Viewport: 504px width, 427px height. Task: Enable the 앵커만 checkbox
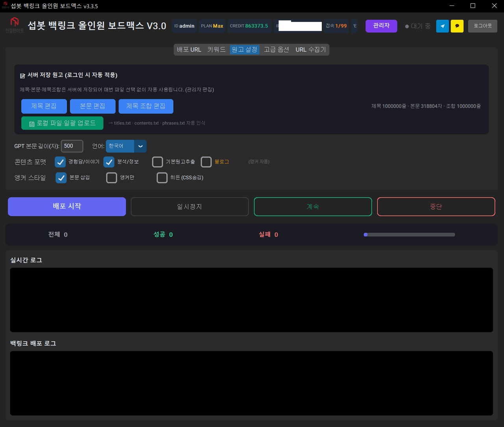point(112,178)
